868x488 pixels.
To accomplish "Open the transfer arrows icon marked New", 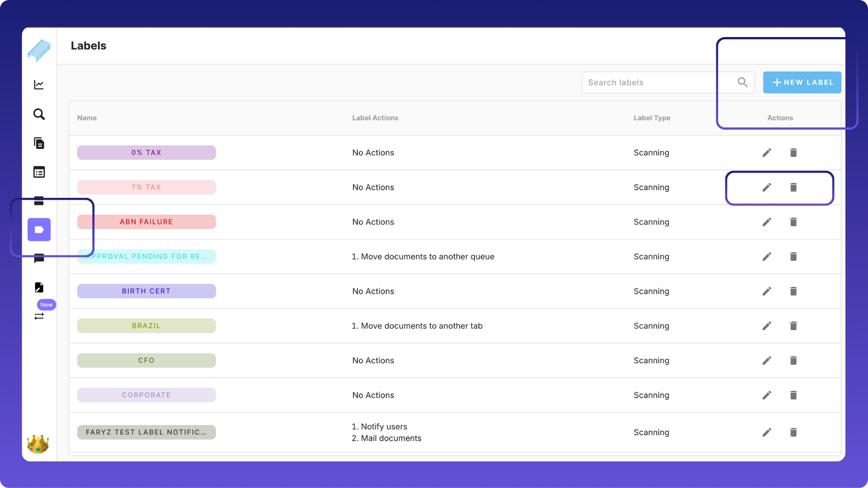I will (39, 316).
